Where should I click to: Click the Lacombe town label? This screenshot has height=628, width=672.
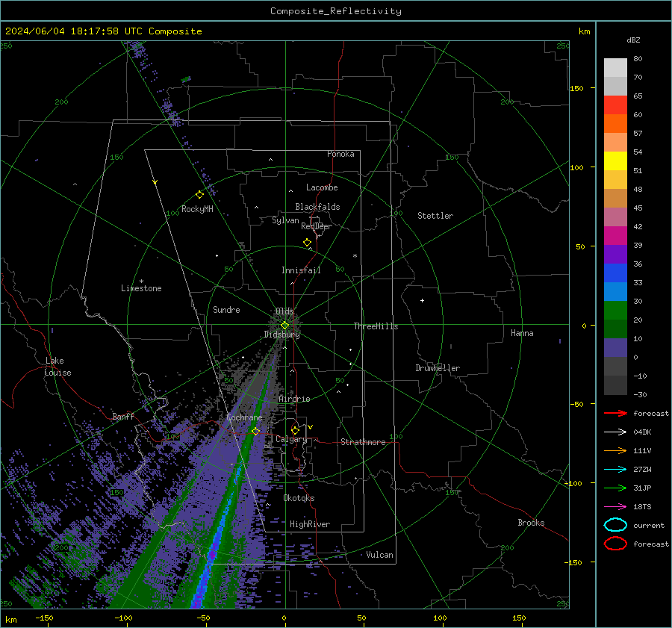[321, 187]
